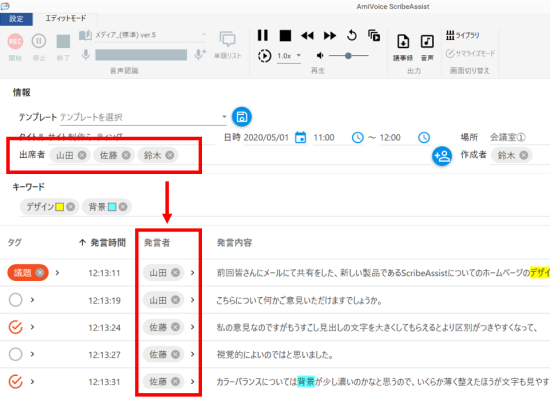
Task: Click the タグ column header
Action: tap(15, 242)
